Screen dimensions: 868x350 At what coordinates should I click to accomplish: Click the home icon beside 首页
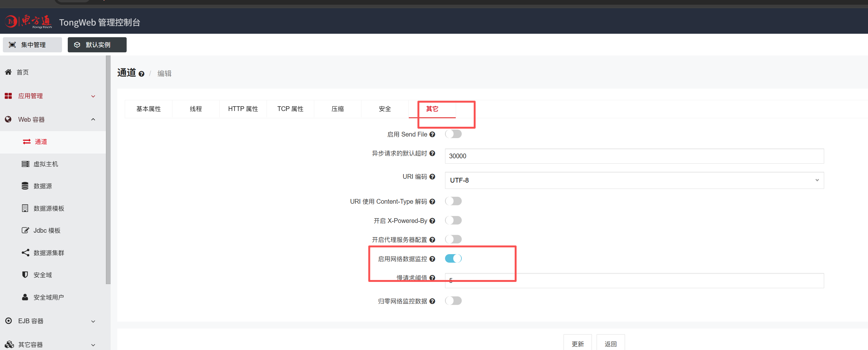click(8, 72)
